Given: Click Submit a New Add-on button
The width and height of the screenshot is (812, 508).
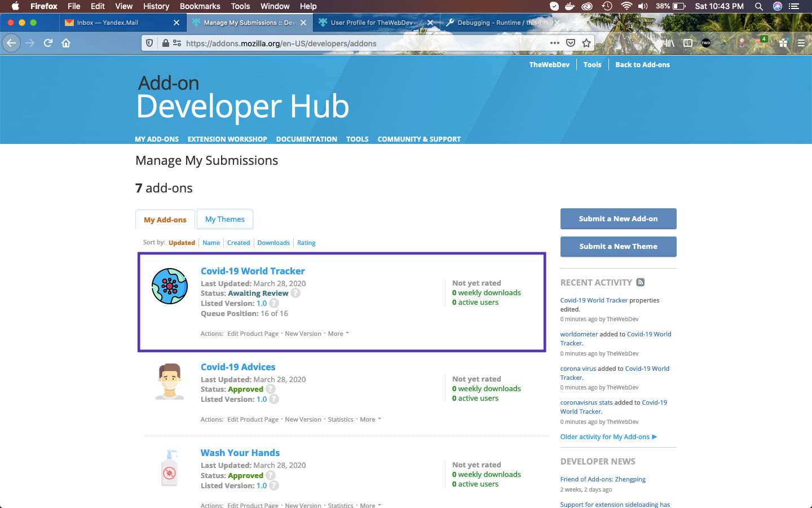Looking at the screenshot, I should (x=619, y=218).
